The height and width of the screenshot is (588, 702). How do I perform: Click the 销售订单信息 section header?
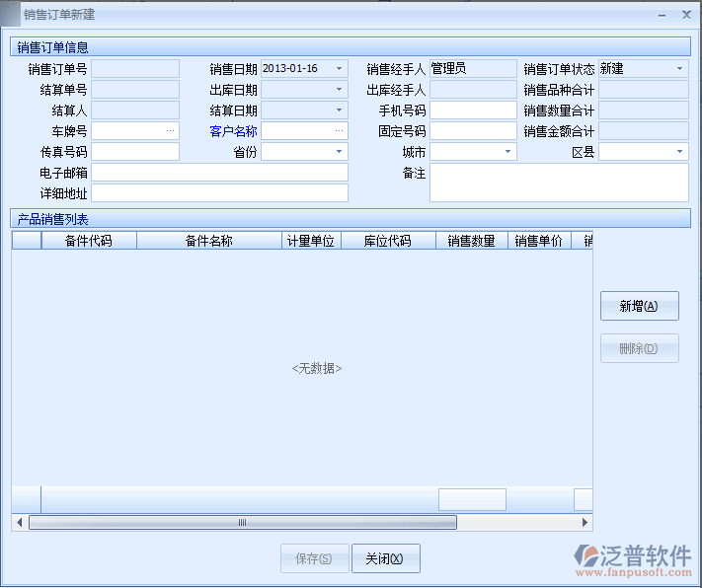351,47
